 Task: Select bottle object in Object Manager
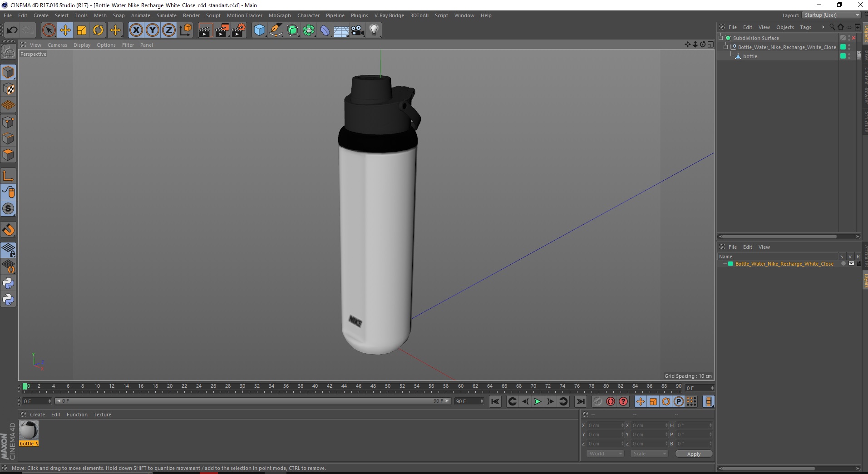[x=750, y=56]
